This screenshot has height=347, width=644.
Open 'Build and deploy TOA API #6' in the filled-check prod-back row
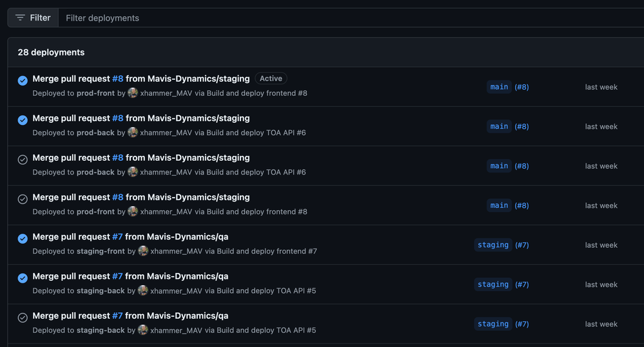click(256, 133)
